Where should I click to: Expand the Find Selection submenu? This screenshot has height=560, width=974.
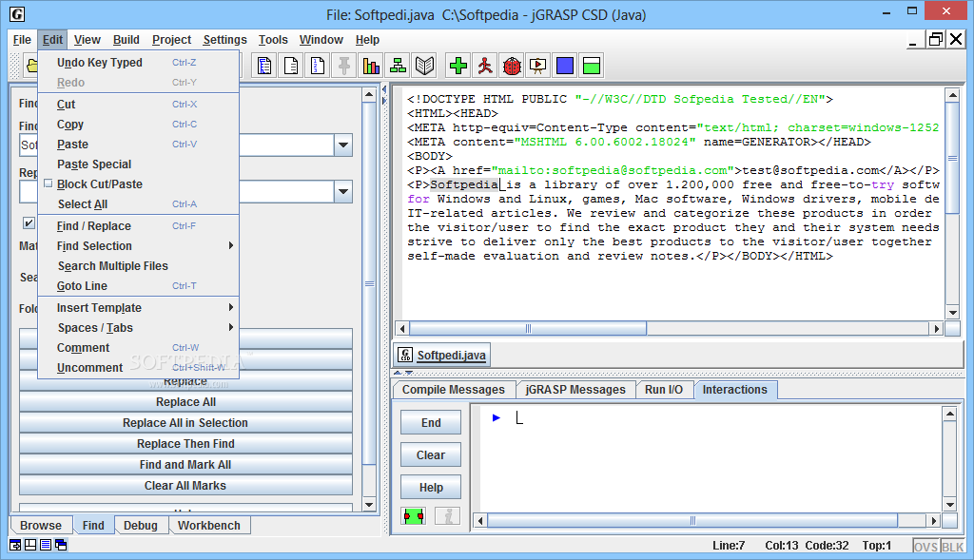point(139,246)
